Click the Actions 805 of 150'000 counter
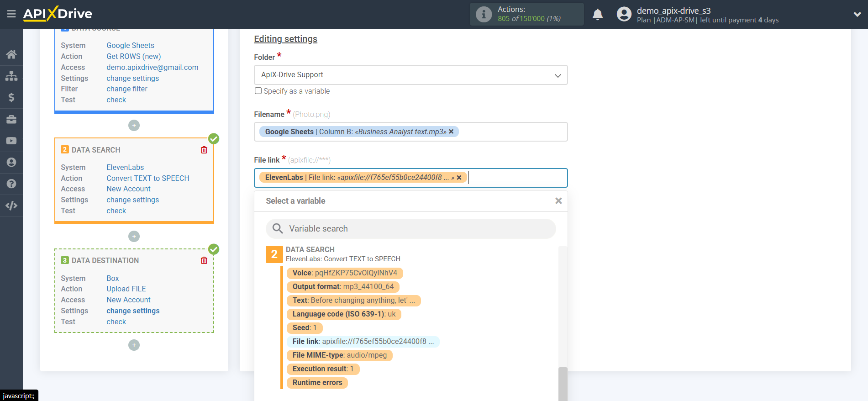Image resolution: width=868 pixels, height=401 pixels. tap(526, 14)
